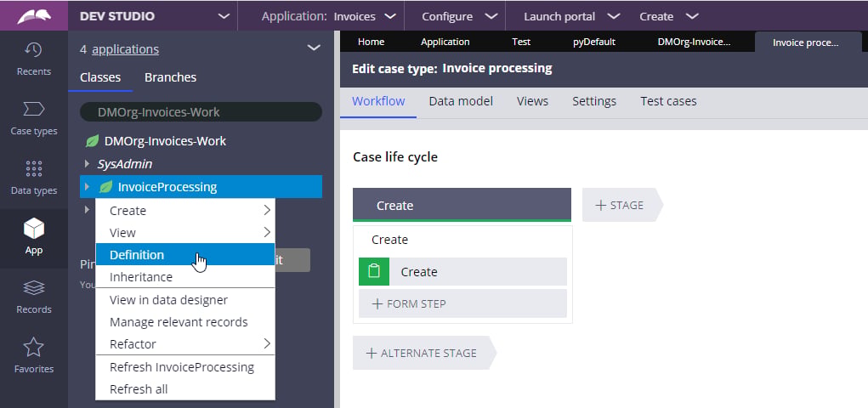Choose Inheritance in context menu
Screen dimensions: 868x408
184,277
